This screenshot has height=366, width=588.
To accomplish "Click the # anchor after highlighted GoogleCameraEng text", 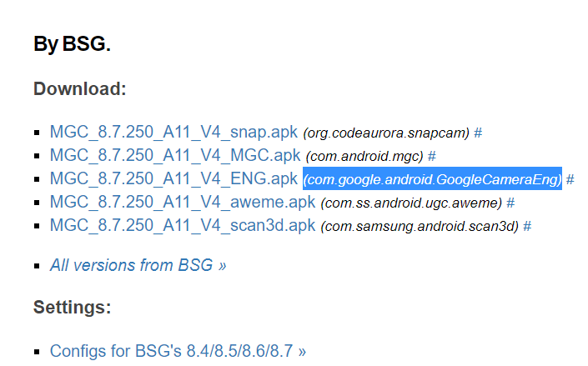I will pos(570,179).
